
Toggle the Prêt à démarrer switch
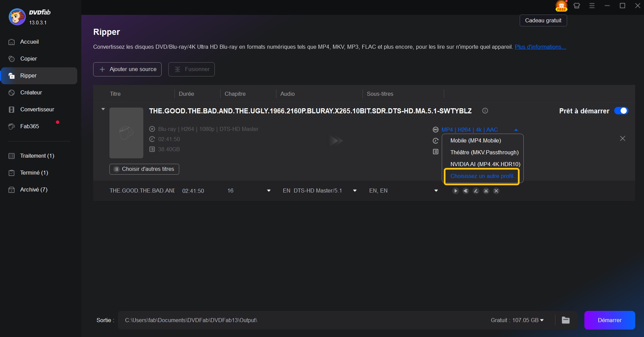621,111
